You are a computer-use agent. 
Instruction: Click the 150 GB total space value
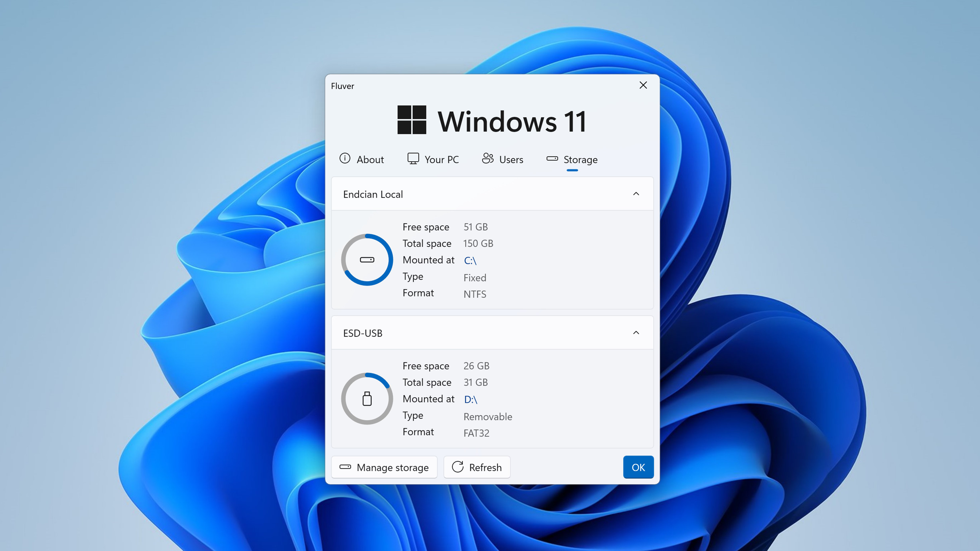(478, 243)
